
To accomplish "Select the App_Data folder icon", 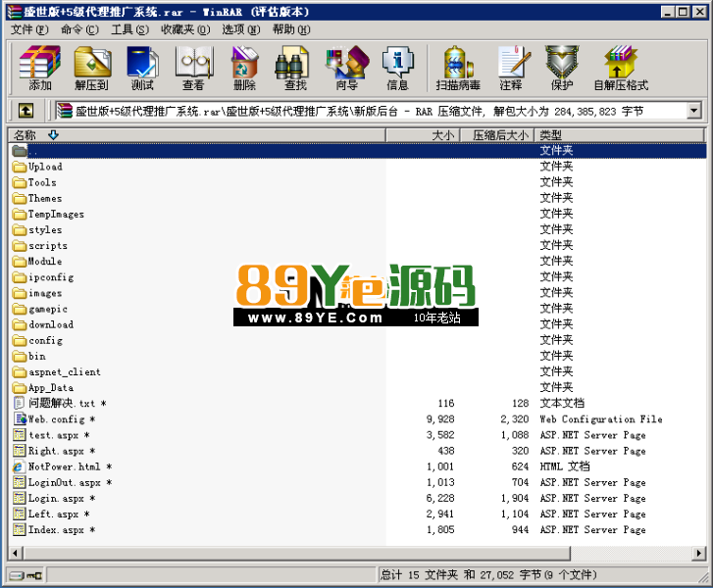I will point(20,388).
